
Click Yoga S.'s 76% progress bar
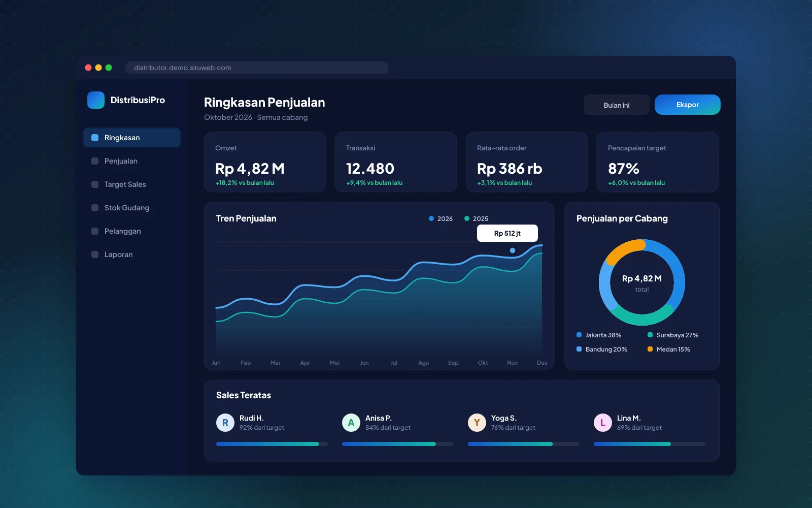click(x=524, y=444)
